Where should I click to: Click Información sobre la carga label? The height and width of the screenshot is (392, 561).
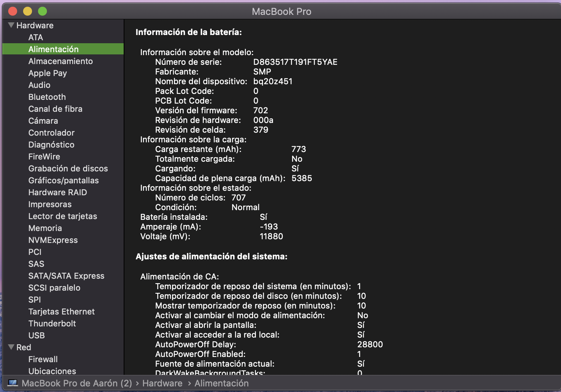click(x=193, y=139)
